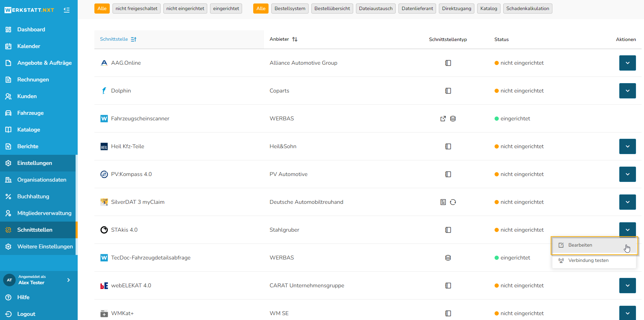Click the Einstellungen gear icon
This screenshot has width=644, height=320.
[x=8, y=163]
